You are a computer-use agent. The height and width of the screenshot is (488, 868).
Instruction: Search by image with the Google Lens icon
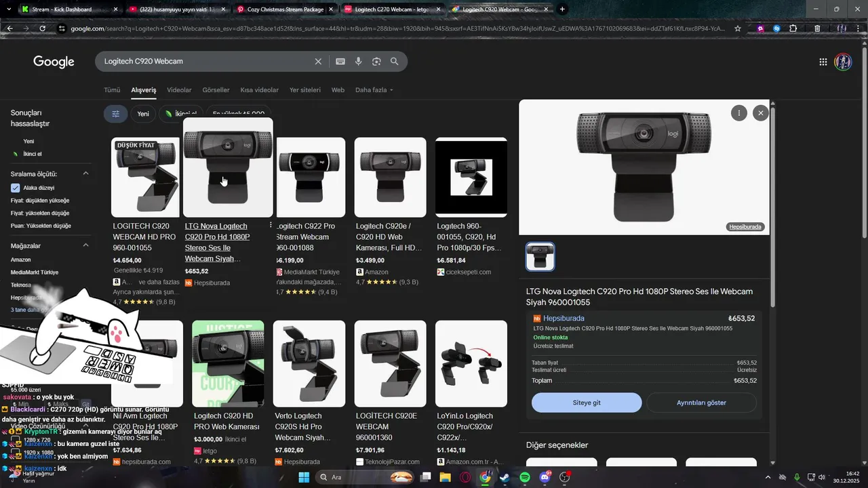[376, 61]
